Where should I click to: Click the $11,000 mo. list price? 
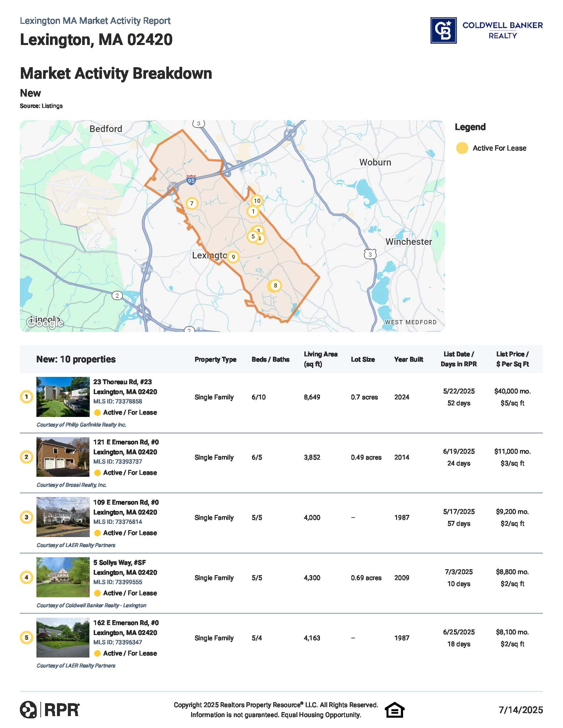[x=513, y=452]
